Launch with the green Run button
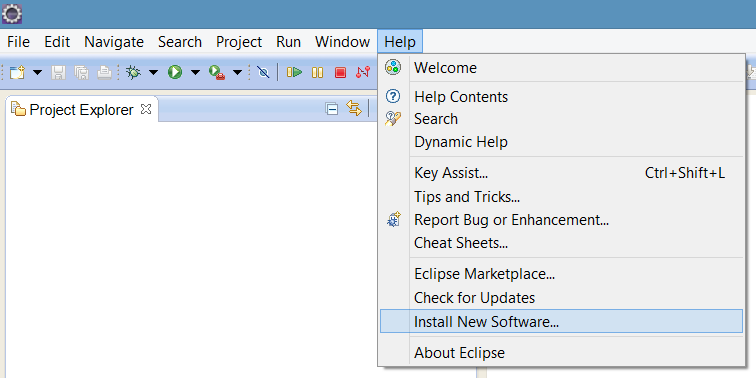 175,73
